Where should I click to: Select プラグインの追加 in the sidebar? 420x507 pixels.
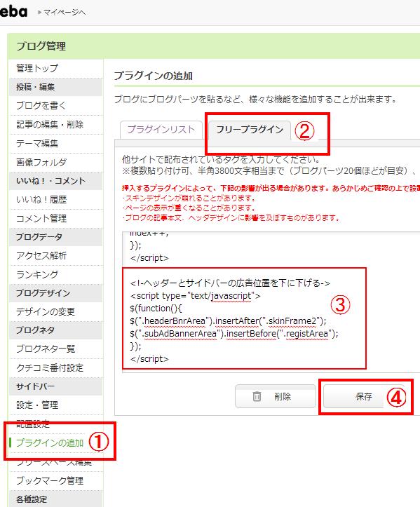click(x=50, y=442)
